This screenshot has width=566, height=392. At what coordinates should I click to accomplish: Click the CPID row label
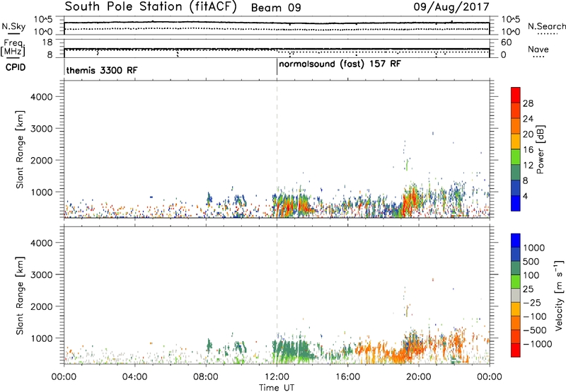(x=15, y=67)
